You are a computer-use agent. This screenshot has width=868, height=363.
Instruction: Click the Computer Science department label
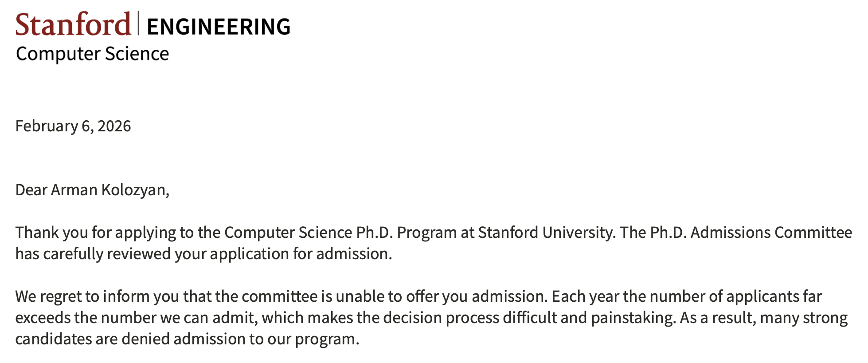(92, 54)
